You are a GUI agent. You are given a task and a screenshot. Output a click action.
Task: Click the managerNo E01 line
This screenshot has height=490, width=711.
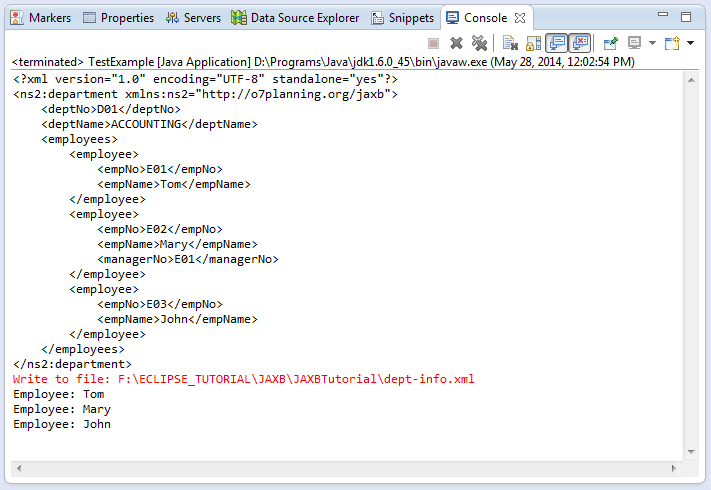[188, 259]
